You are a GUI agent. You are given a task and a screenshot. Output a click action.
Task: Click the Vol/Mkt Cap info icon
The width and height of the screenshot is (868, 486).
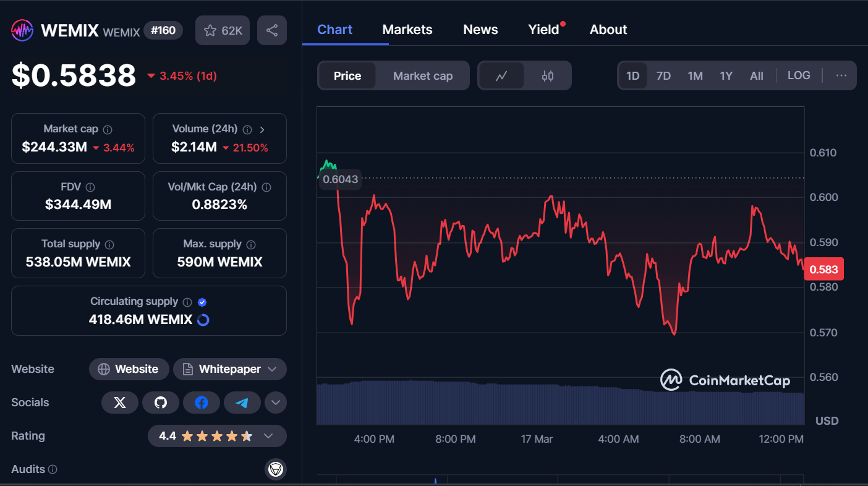267,187
